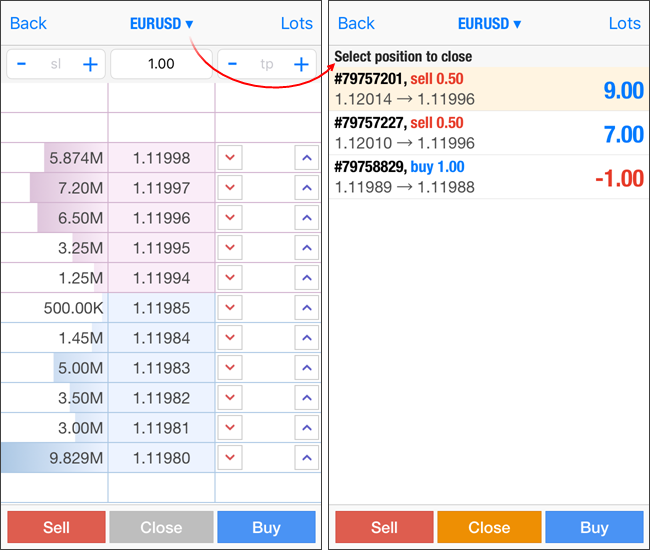This screenshot has height=550, width=650.
Task: Increase take profit with plus button
Action: point(300,64)
